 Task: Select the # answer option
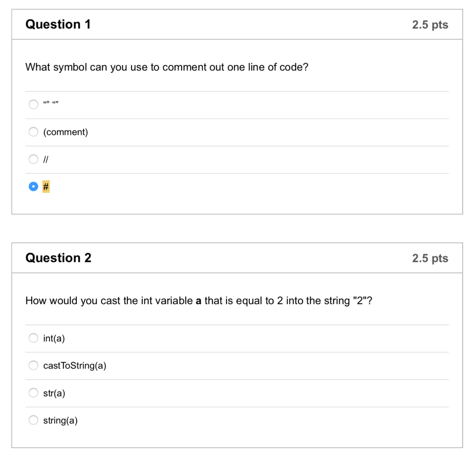pyautogui.click(x=33, y=186)
